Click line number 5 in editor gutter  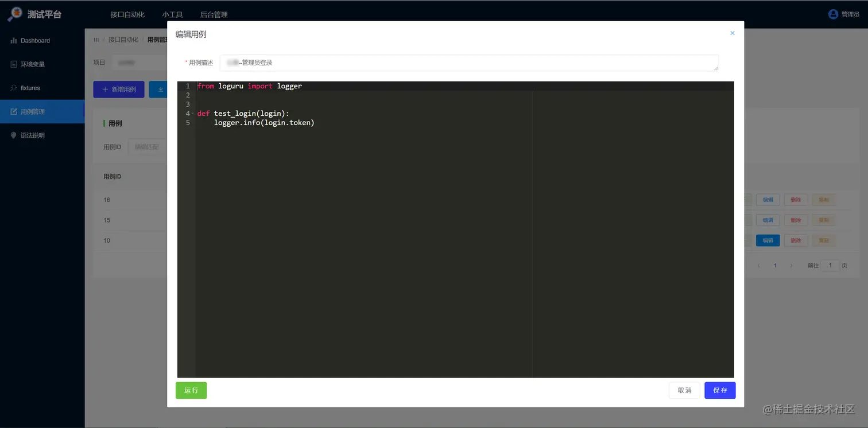click(188, 123)
